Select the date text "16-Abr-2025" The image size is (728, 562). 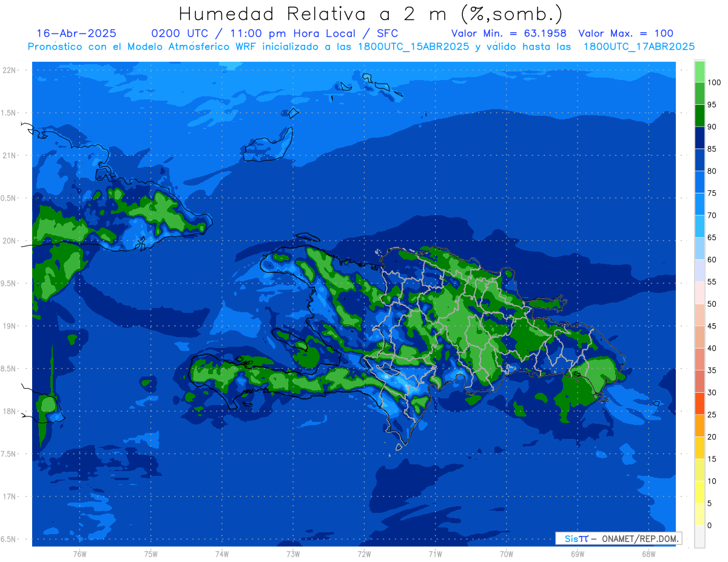coord(76,33)
